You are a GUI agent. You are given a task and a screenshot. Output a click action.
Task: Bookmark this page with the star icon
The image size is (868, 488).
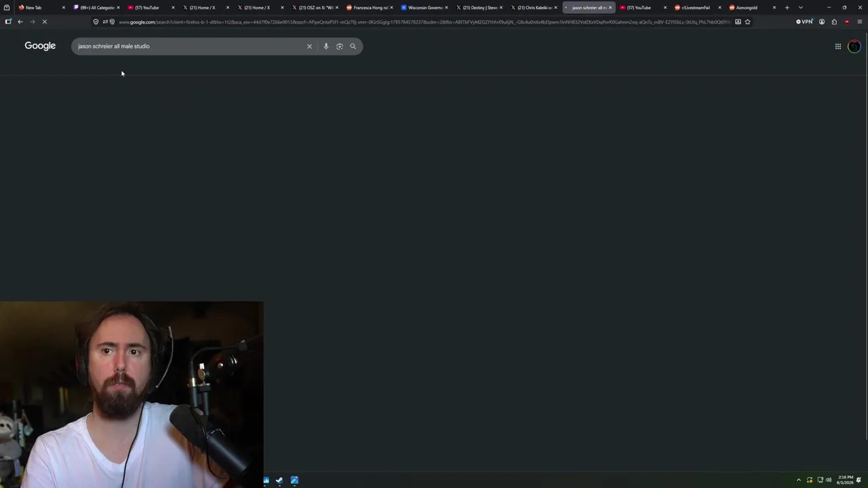tap(747, 22)
